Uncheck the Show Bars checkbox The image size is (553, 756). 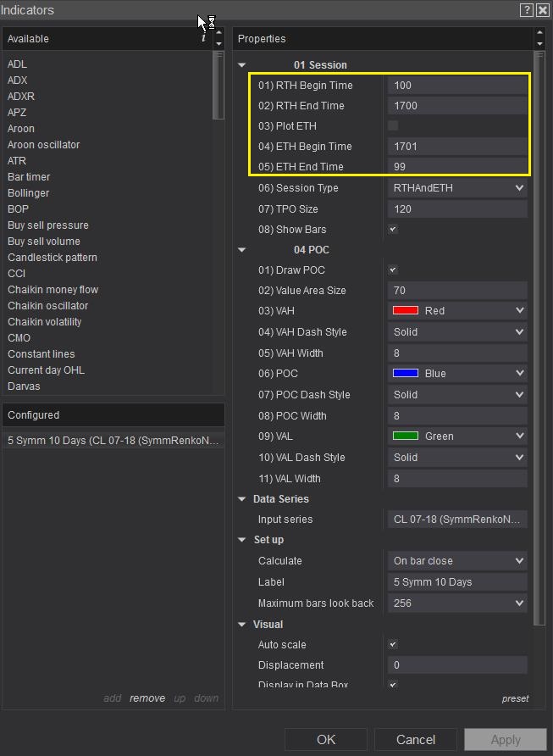393,230
